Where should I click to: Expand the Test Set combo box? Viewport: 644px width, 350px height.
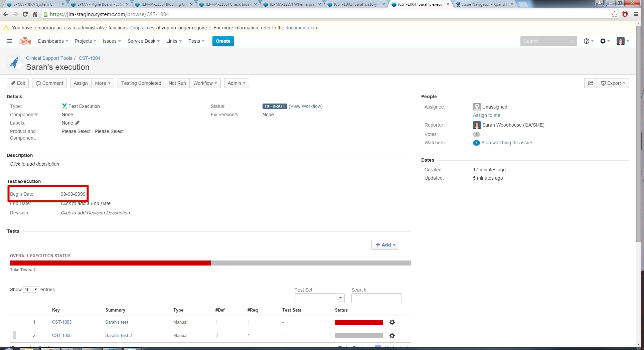(x=340, y=298)
